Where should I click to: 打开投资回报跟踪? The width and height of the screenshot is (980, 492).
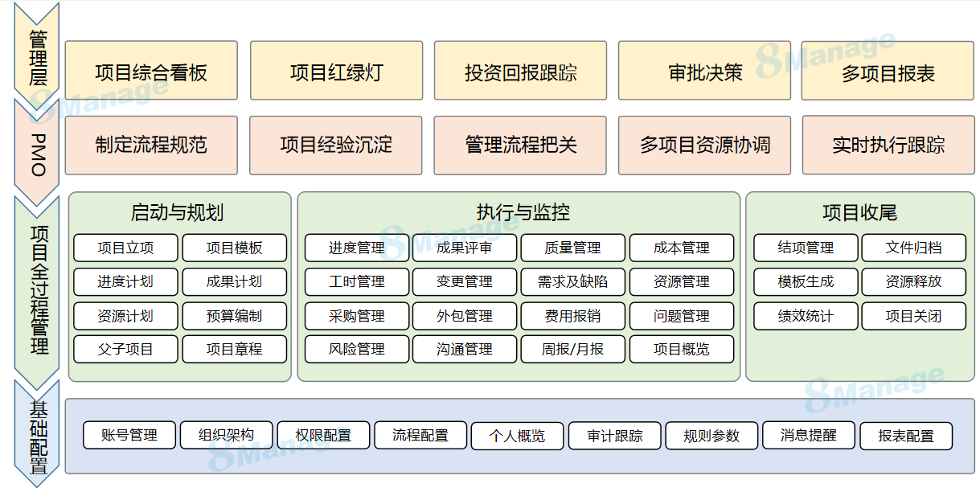tap(520, 70)
